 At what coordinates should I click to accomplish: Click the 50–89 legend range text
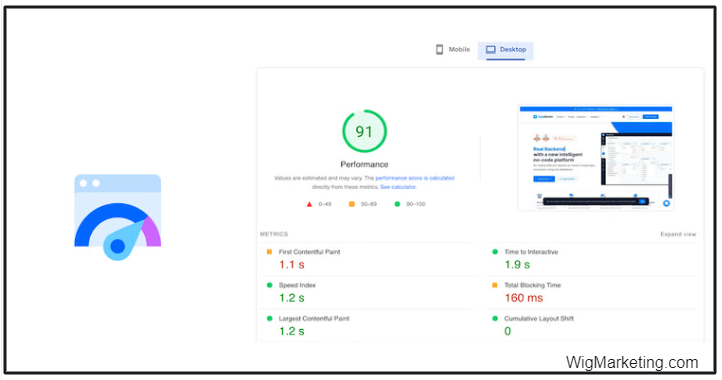coord(368,204)
